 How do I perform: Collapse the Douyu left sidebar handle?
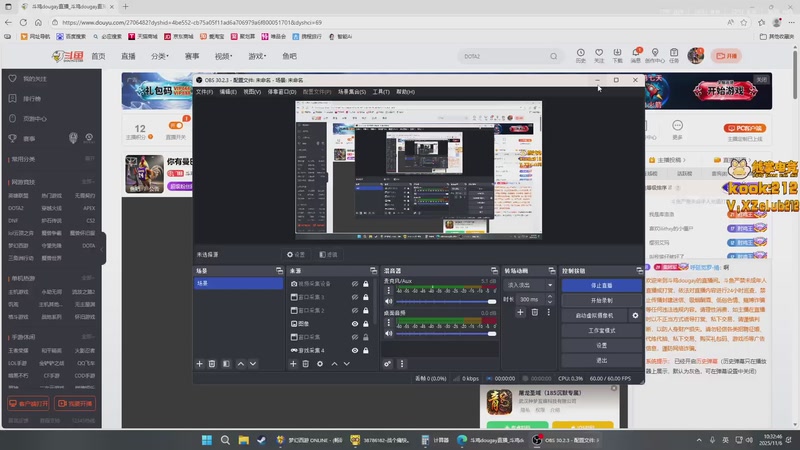tap(103, 248)
